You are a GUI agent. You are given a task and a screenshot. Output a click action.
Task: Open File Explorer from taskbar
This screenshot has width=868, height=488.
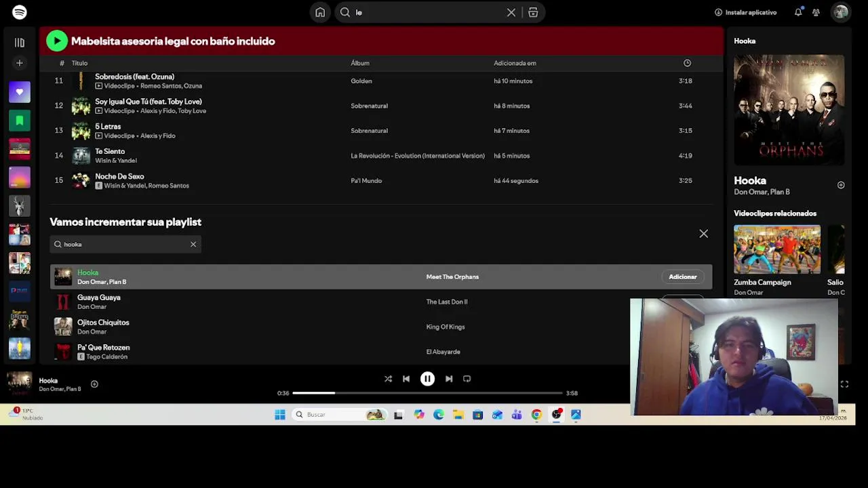[x=458, y=415]
